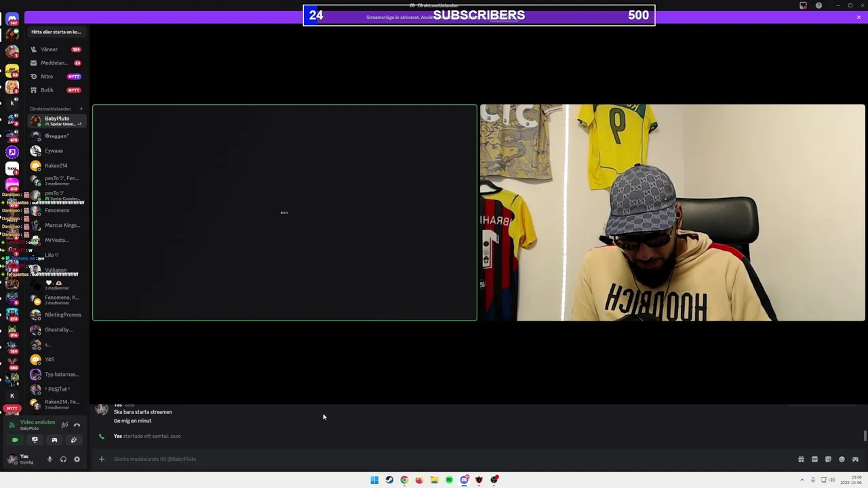Open the sticker picker
868x488 pixels.
828,459
